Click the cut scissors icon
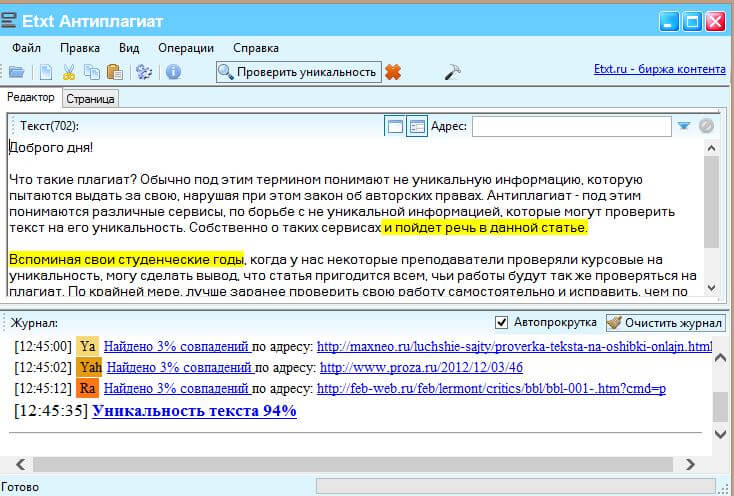The image size is (734, 496). 69,72
